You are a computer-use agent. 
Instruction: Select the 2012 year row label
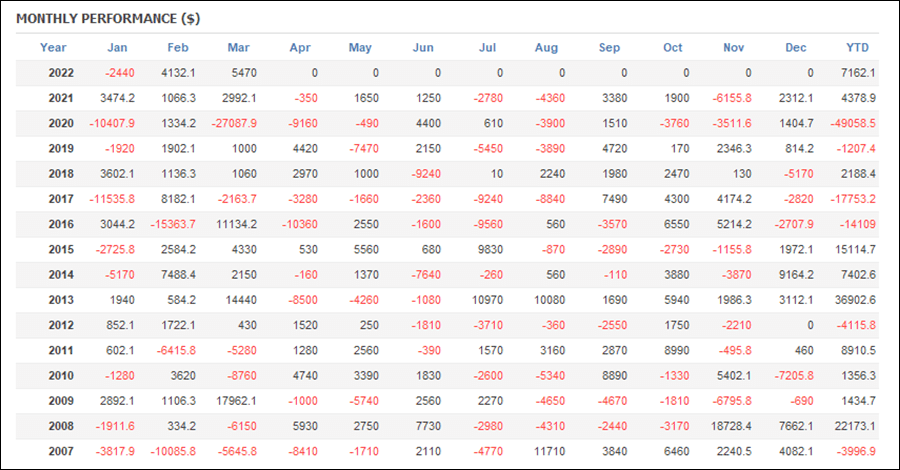pyautogui.click(x=61, y=325)
